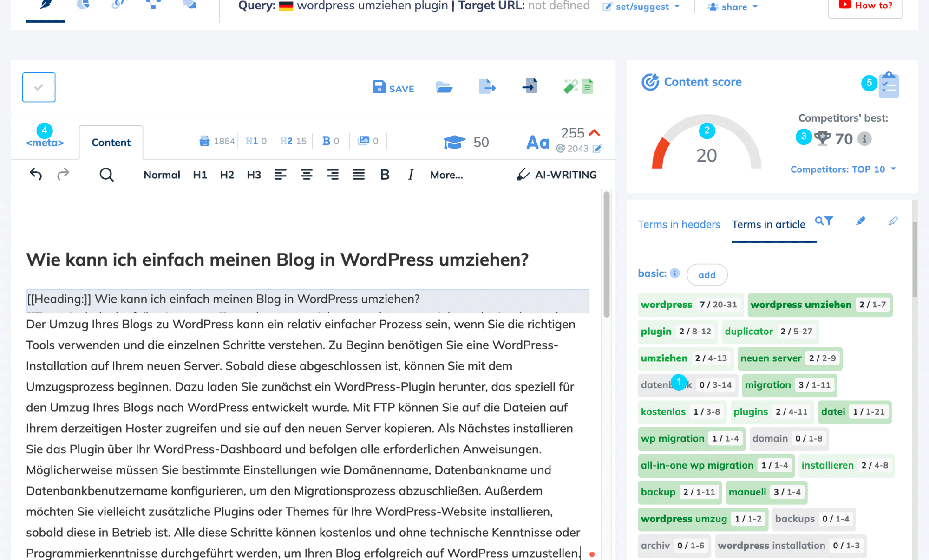Click the Heading prompt input line
929x560 pixels.
(307, 300)
